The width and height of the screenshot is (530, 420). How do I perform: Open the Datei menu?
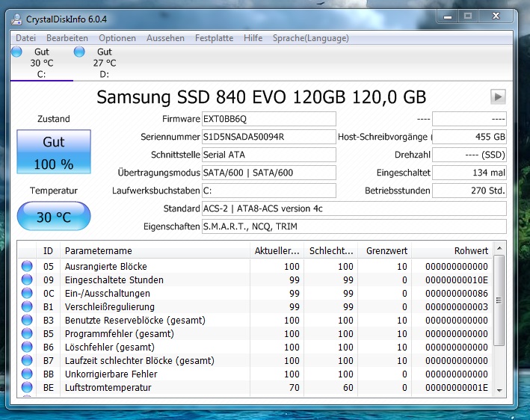coord(25,38)
